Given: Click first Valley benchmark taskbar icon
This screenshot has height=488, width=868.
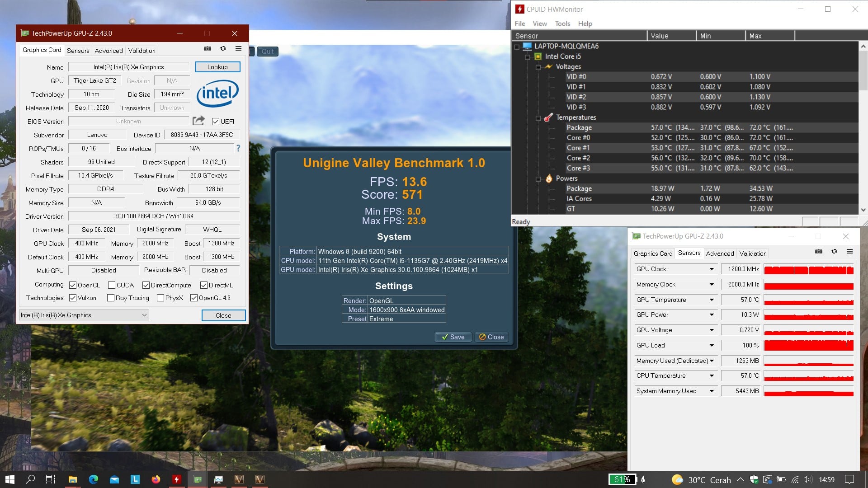Looking at the screenshot, I should tap(239, 479).
